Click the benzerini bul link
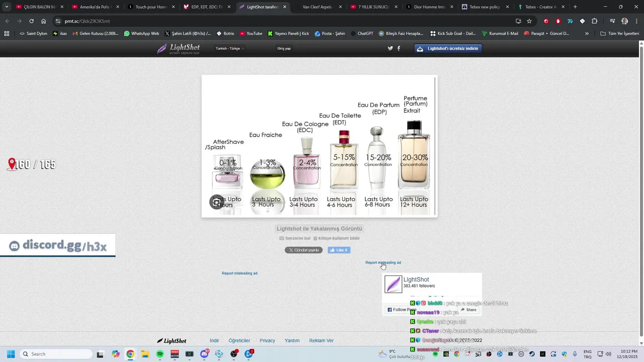 [295, 238]
